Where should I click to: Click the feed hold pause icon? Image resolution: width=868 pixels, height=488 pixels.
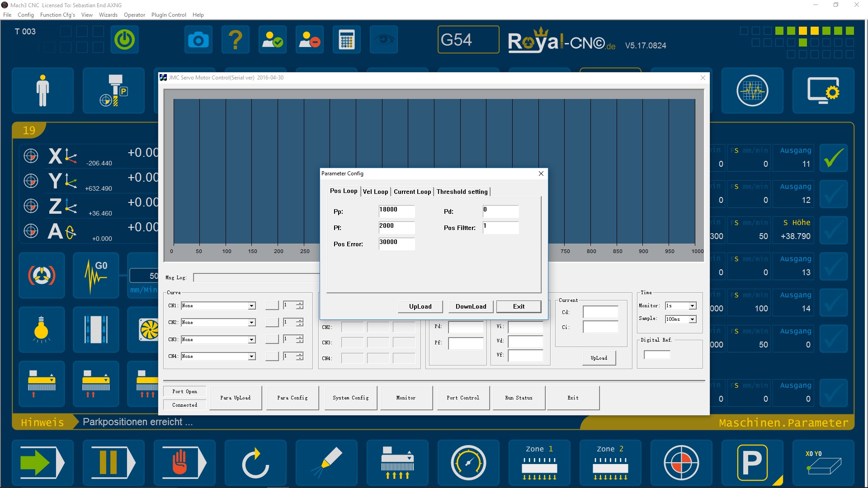tap(113, 463)
